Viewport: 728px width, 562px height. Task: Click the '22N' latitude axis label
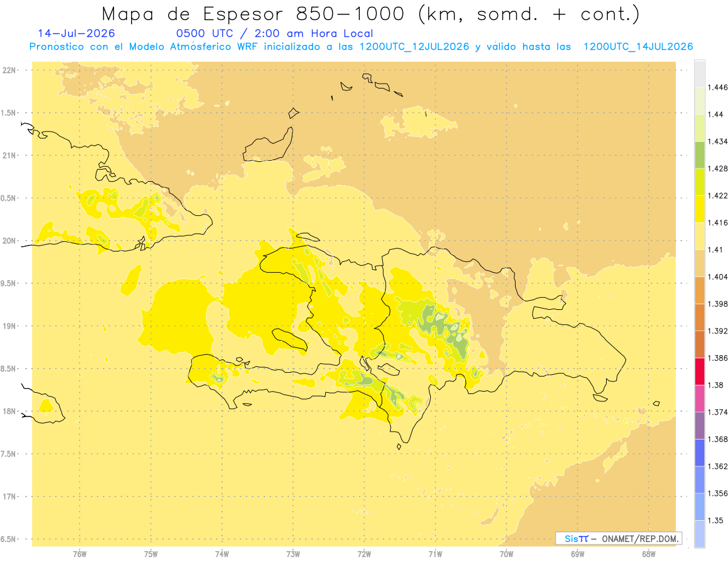pos(10,70)
